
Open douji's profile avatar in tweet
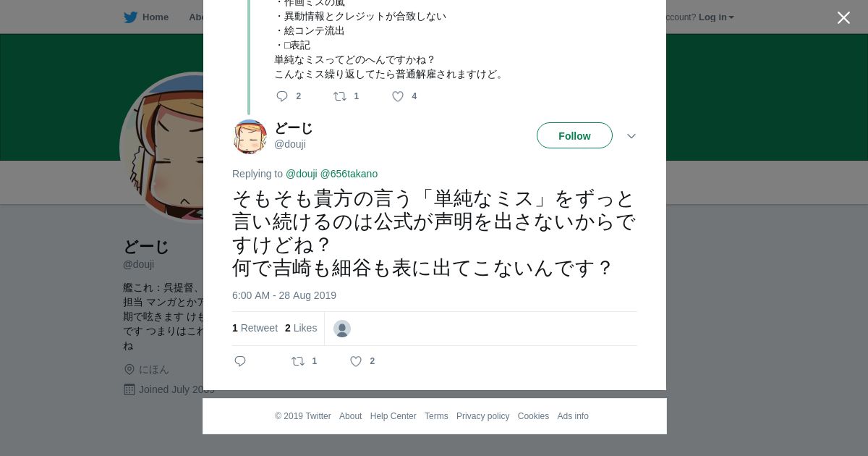click(250, 136)
